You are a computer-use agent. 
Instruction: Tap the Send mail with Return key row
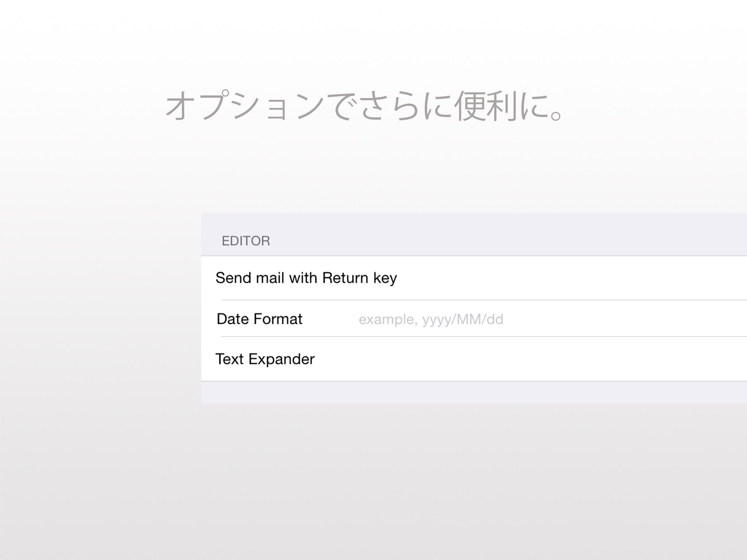tap(474, 278)
